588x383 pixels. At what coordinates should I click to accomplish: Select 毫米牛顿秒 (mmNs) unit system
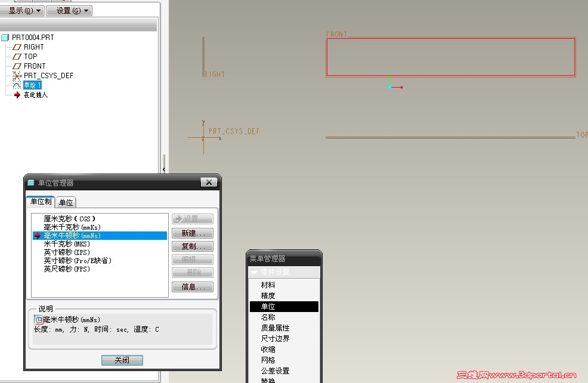(x=100, y=236)
